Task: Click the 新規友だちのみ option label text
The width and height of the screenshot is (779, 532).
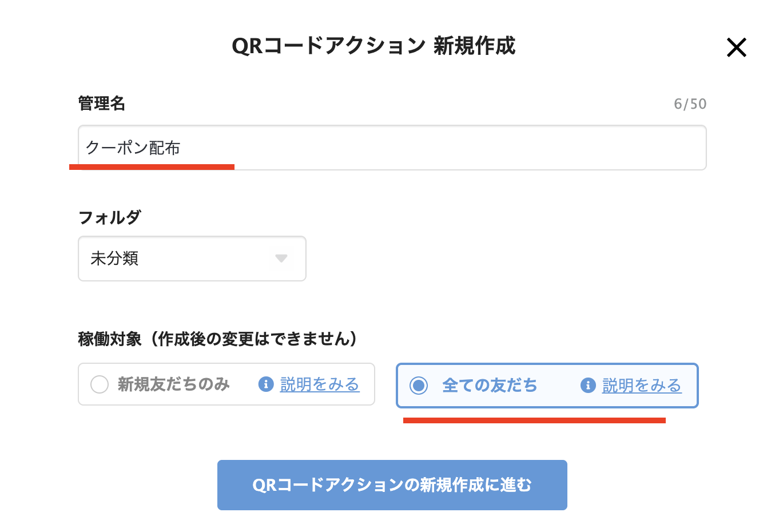Action: (174, 384)
